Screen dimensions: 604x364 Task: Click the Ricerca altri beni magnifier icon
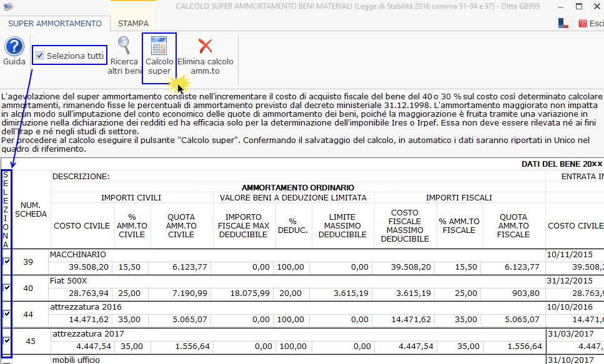click(124, 46)
